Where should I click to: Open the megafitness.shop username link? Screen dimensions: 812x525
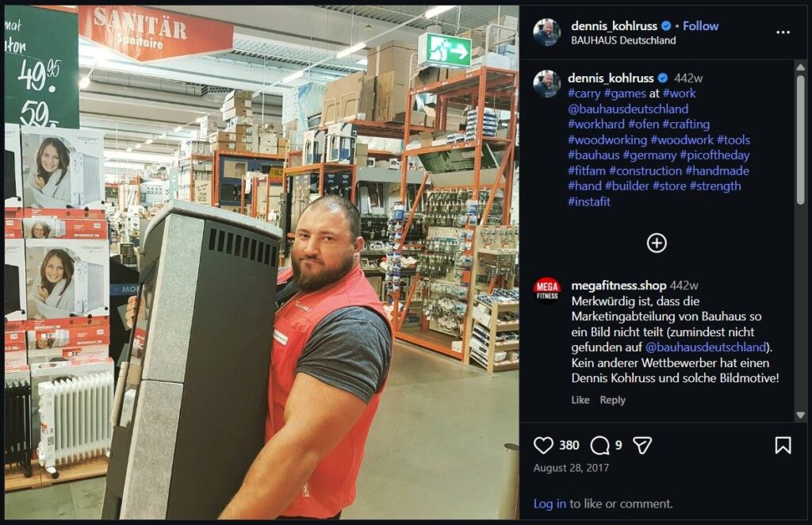point(619,285)
